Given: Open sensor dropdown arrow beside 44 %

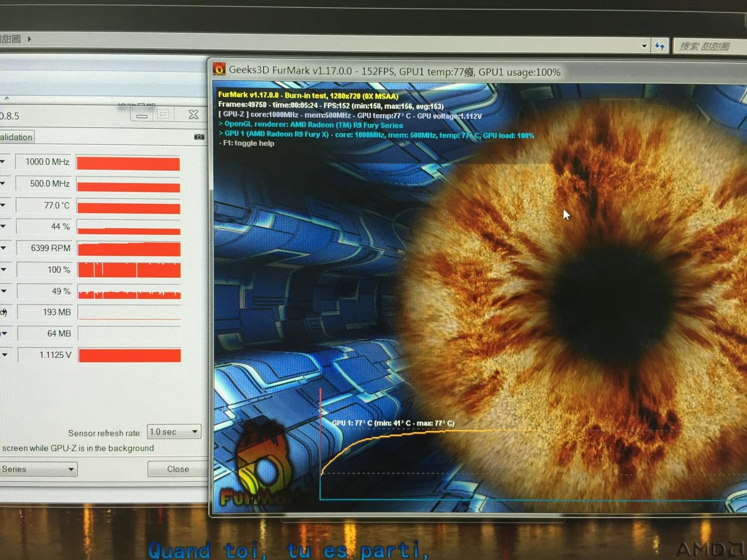Looking at the screenshot, I should (3, 227).
